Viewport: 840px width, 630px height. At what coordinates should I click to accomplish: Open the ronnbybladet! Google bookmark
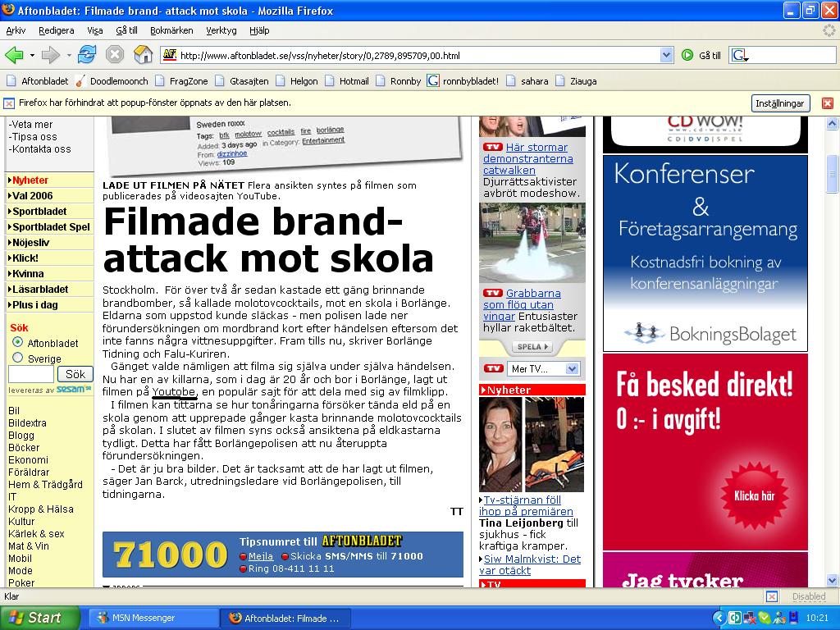[x=463, y=81]
